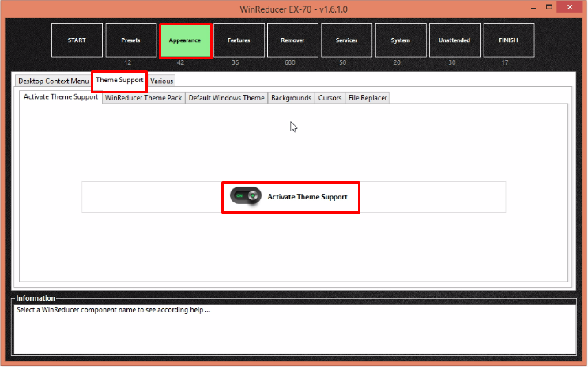The width and height of the screenshot is (588, 367).
Task: Click the Activate Theme Support label
Action: click(307, 197)
